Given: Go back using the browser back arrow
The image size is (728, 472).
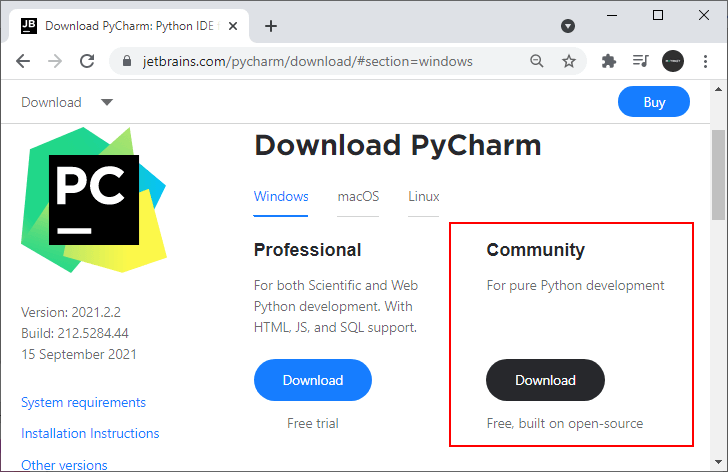Looking at the screenshot, I should [23, 61].
